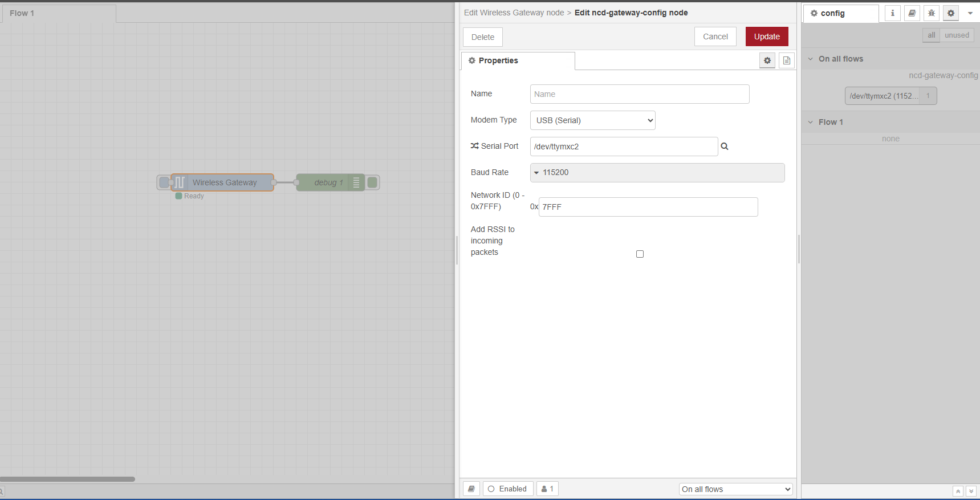Open the Modem Type dropdown
980x500 pixels.
click(592, 120)
